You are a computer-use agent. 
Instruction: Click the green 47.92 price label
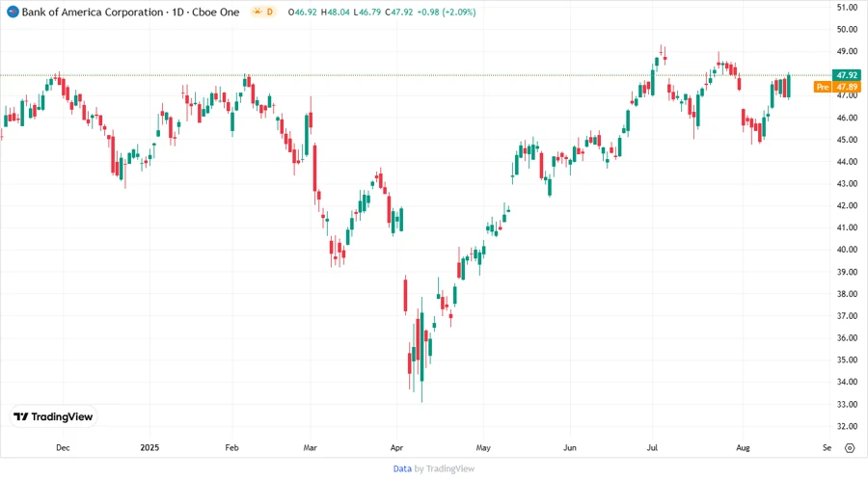click(847, 74)
